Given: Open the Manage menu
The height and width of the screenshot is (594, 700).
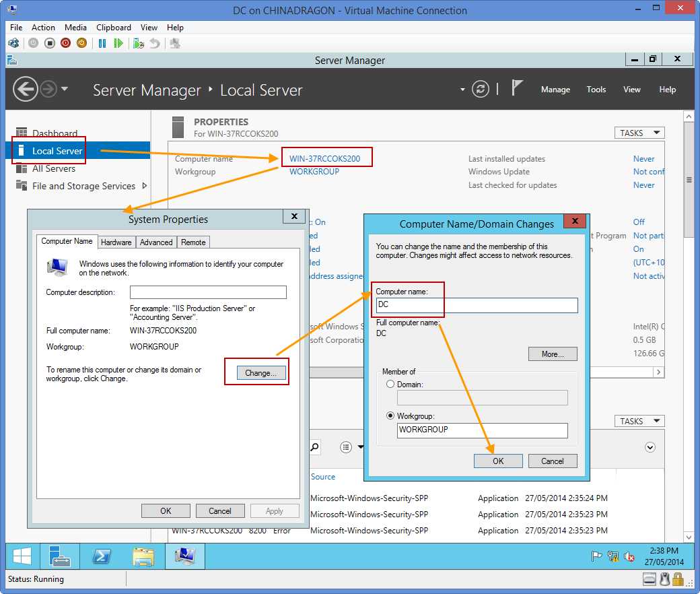Looking at the screenshot, I should click(x=555, y=90).
